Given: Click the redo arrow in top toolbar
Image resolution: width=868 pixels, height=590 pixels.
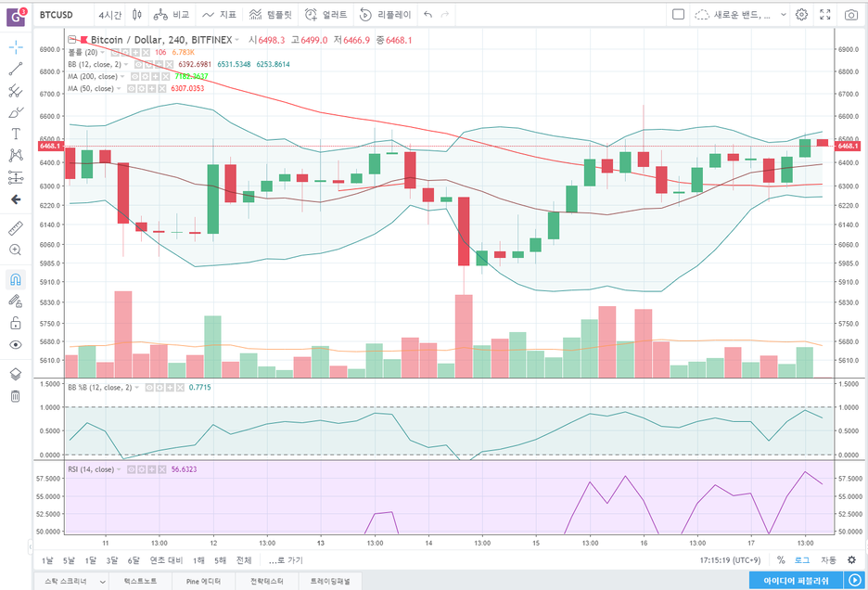Looking at the screenshot, I should coord(445,15).
